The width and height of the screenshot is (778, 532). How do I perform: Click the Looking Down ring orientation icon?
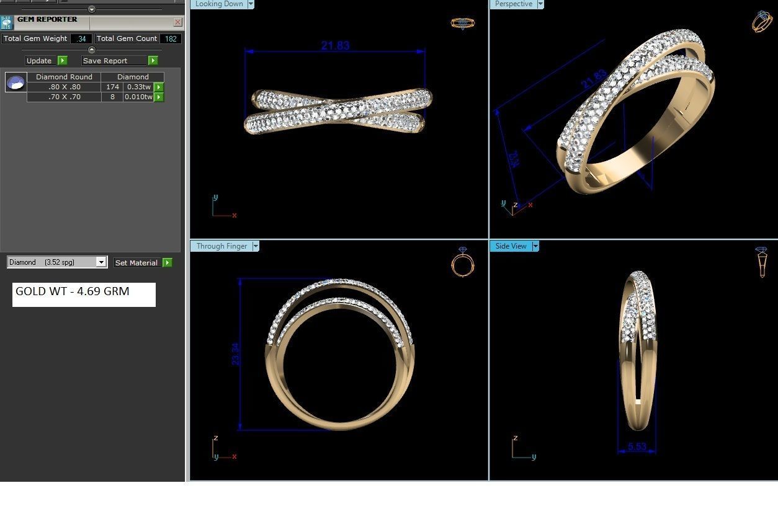[462, 23]
